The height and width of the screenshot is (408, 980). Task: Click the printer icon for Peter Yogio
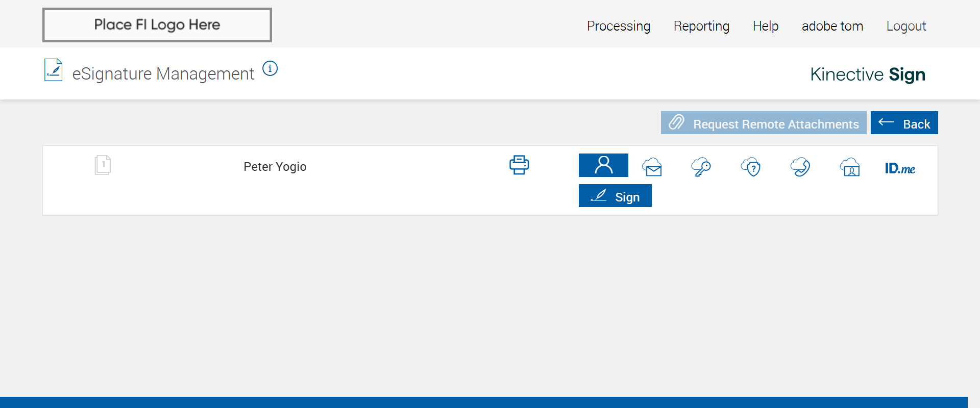pyautogui.click(x=519, y=165)
